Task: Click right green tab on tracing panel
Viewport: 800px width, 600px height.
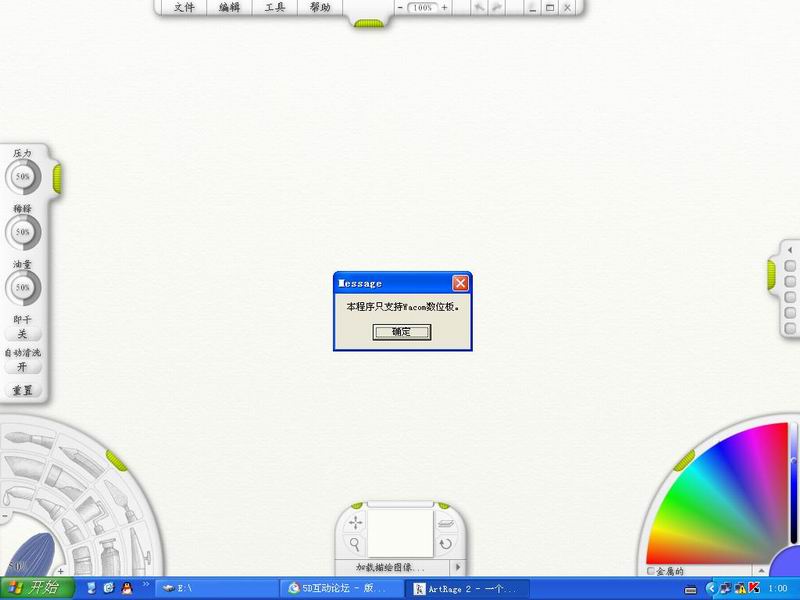Action: click(x=444, y=505)
